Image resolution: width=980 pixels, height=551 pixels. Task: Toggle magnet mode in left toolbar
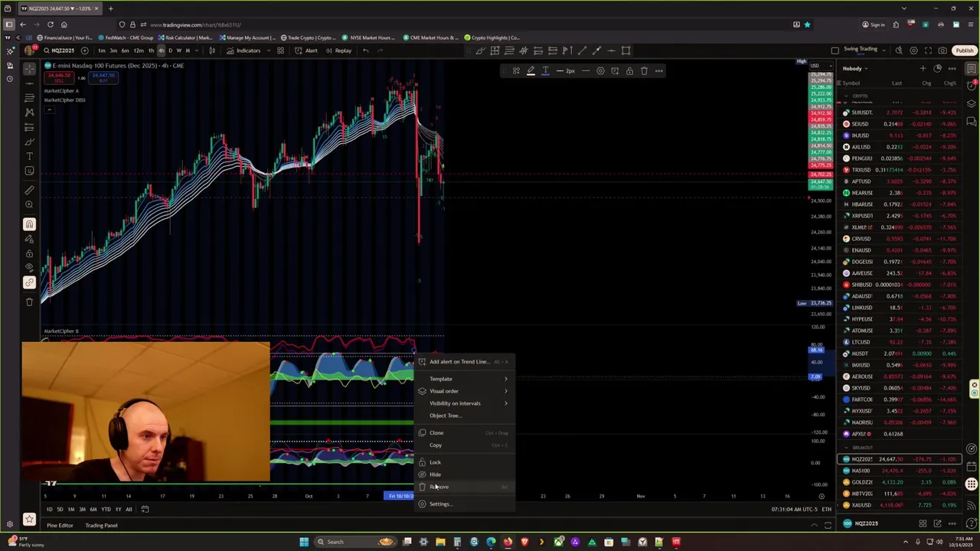point(29,224)
